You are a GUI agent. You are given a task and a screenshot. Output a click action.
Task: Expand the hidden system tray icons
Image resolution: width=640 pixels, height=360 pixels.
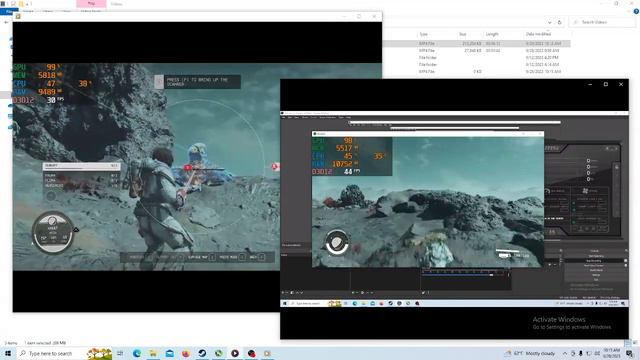565,353
